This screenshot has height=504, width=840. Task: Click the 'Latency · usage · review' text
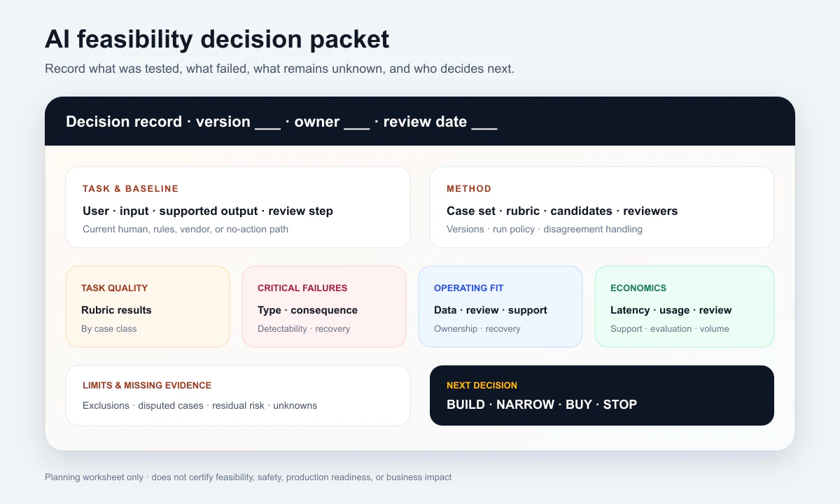coord(671,310)
